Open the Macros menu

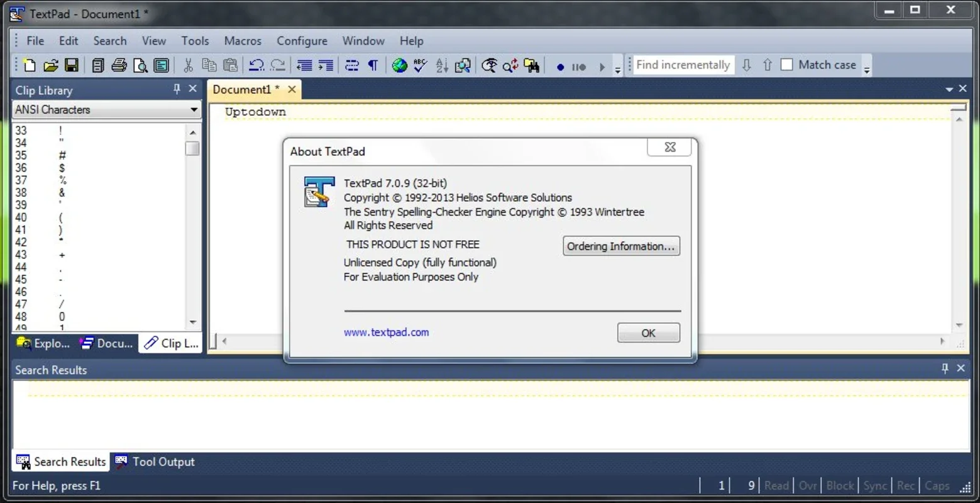point(243,41)
